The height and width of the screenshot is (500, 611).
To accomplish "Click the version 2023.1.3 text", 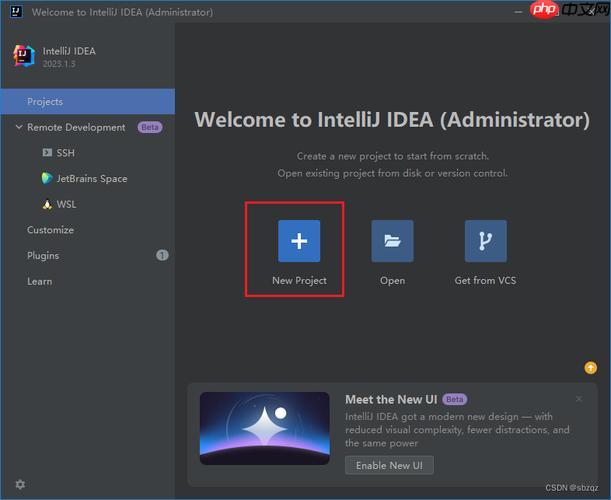I will coord(59,64).
